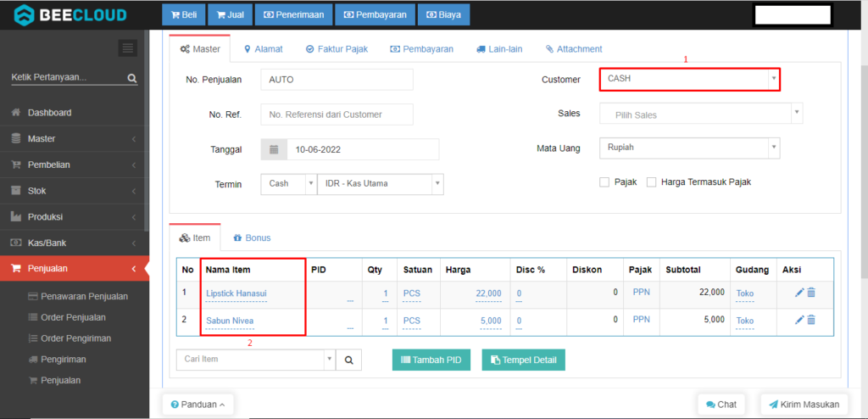This screenshot has height=419, width=868.
Task: Click the 22,000 Harga price value
Action: pos(488,293)
